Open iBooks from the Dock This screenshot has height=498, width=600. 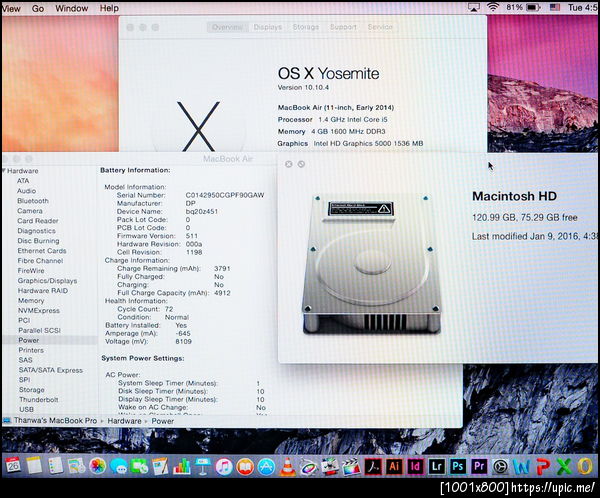point(245,467)
